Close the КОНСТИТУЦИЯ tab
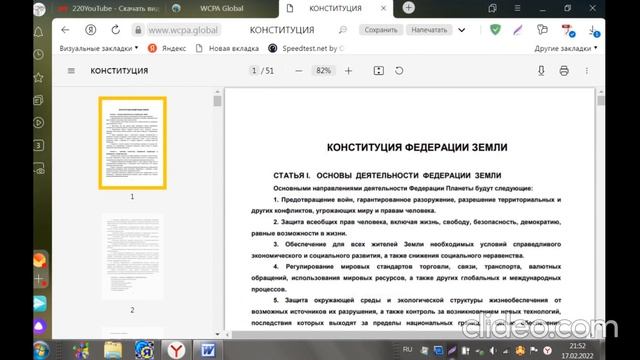Screen dimensions: 640x360 (x=383, y=8)
